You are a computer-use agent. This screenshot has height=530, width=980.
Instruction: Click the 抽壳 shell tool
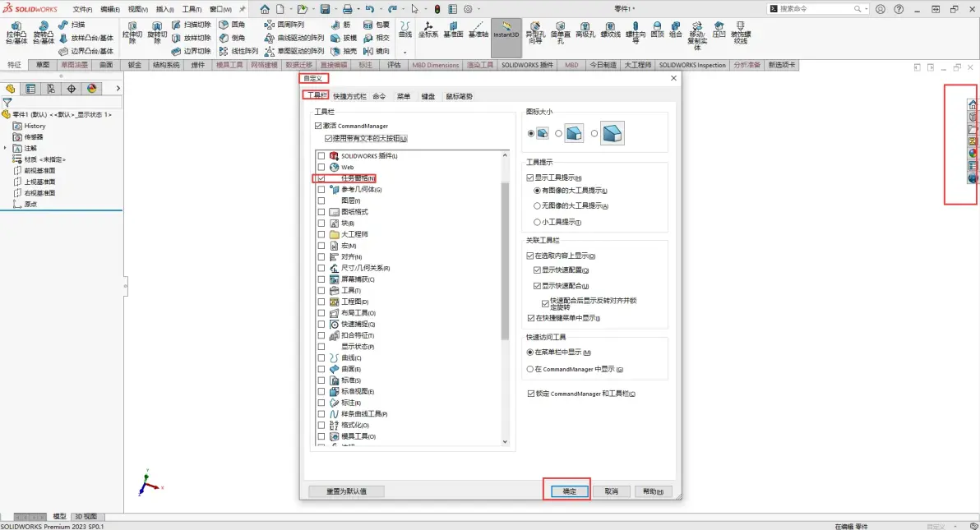pos(344,51)
